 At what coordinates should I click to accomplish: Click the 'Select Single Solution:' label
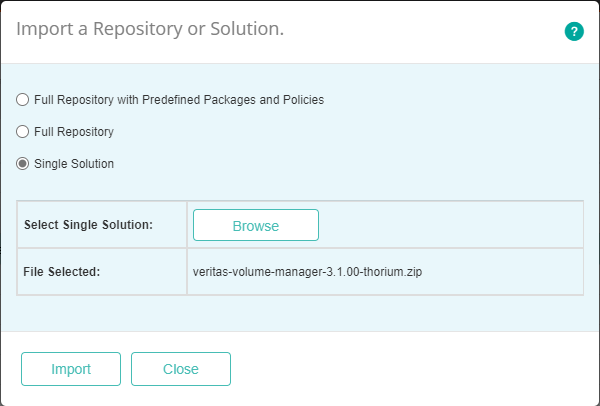click(x=88, y=225)
